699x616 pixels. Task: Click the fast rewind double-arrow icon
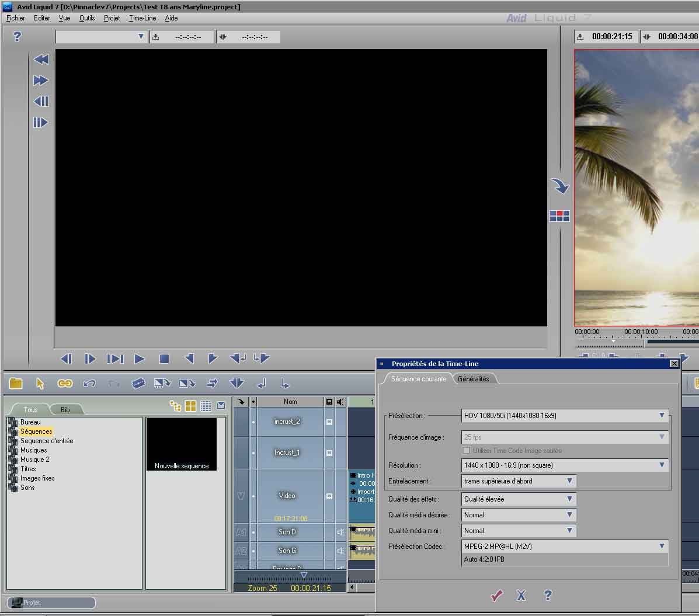[x=41, y=60]
